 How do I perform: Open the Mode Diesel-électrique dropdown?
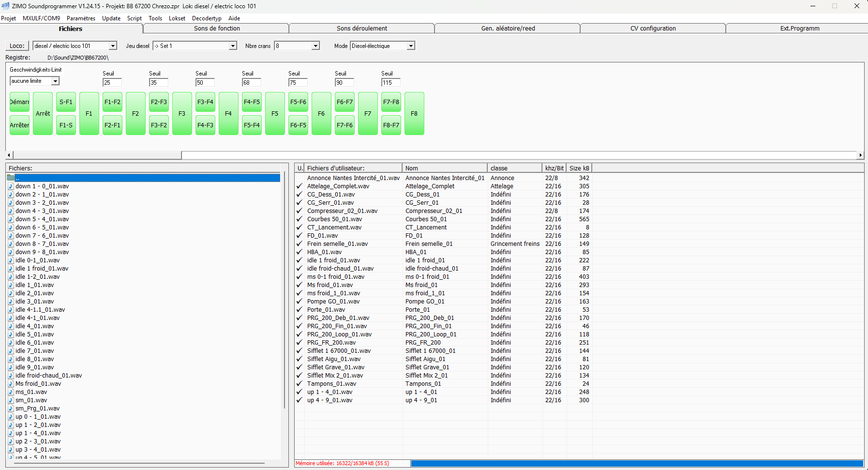[411, 46]
